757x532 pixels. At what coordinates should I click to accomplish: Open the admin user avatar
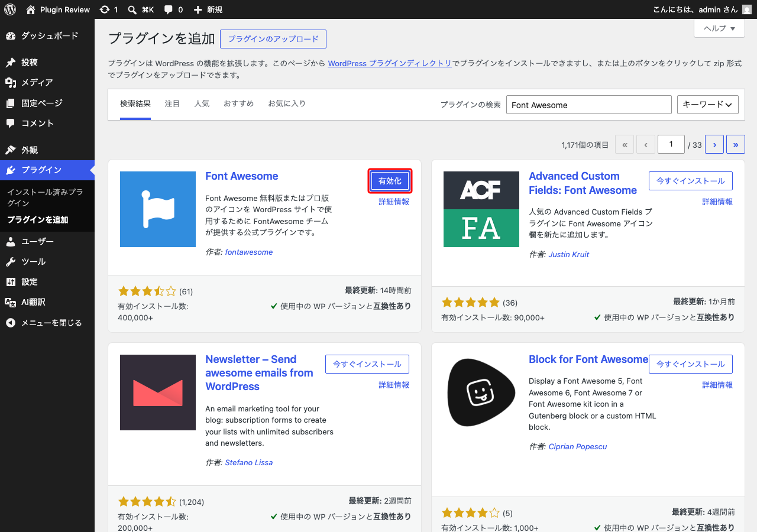pyautogui.click(x=747, y=9)
